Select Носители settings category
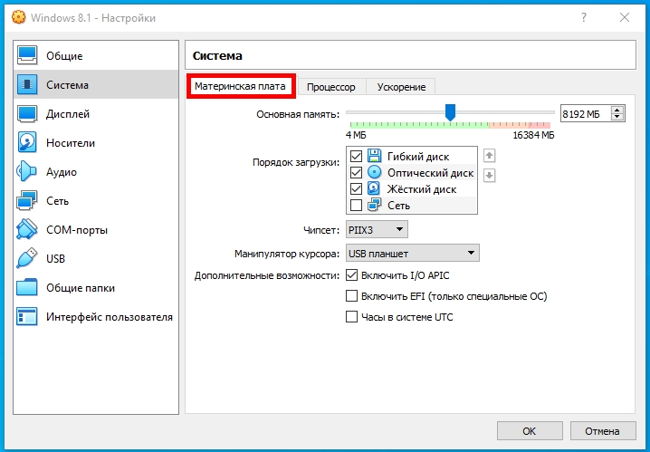 [x=96, y=143]
